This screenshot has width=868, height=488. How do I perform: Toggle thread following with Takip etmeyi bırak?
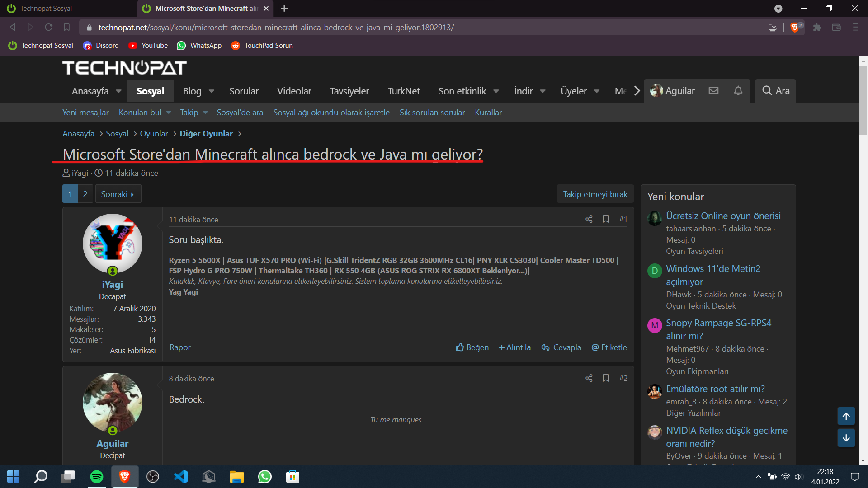coord(595,194)
